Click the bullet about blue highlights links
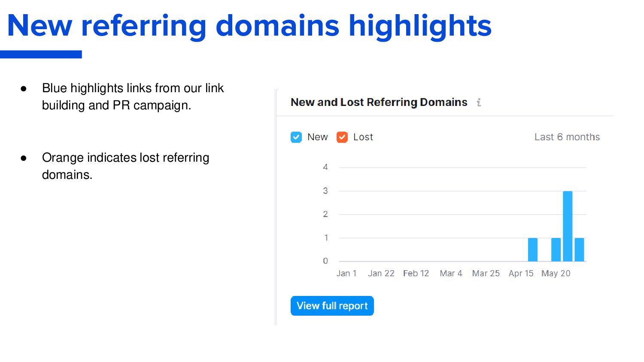 [133, 97]
